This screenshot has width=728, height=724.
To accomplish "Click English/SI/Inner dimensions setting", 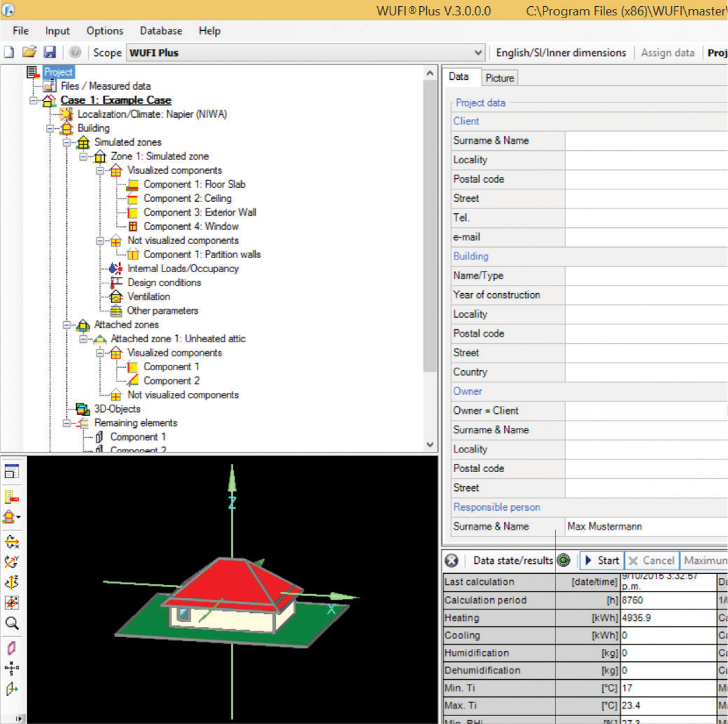I will click(561, 53).
